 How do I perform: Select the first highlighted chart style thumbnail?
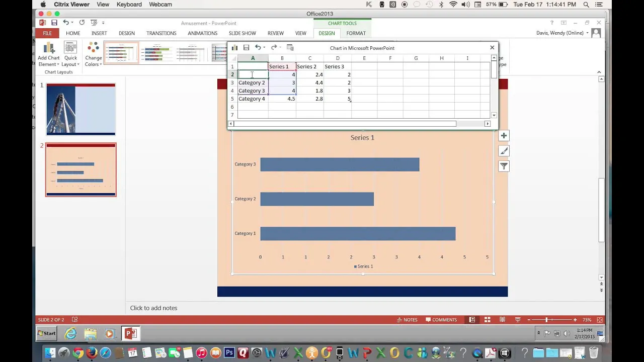coord(121,53)
